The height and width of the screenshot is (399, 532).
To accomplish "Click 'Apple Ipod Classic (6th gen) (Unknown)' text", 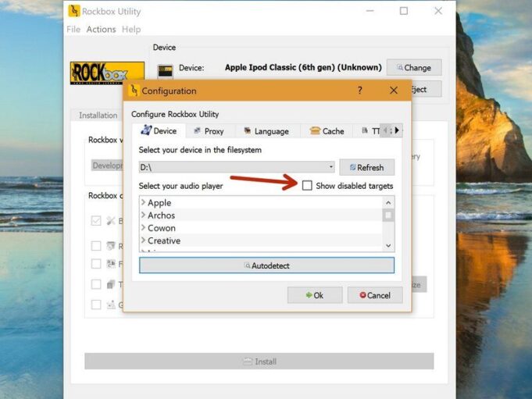I will (x=303, y=67).
